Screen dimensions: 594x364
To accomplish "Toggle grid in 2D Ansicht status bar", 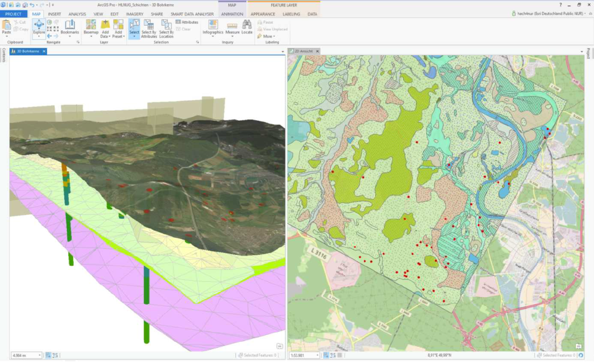I will (333, 355).
